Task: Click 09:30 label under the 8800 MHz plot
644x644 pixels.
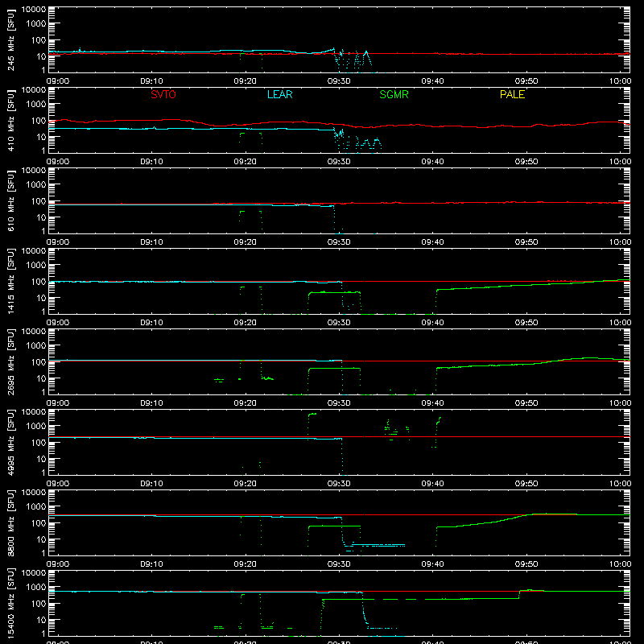Action: click(339, 564)
